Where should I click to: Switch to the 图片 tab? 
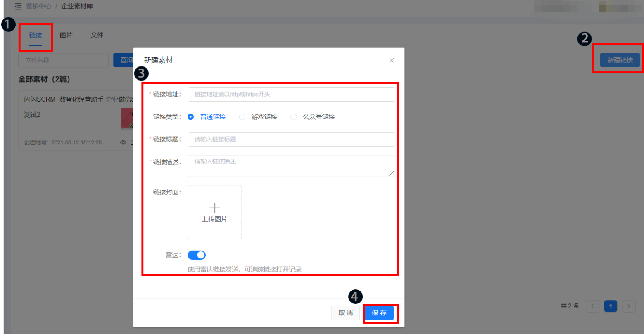coord(66,35)
